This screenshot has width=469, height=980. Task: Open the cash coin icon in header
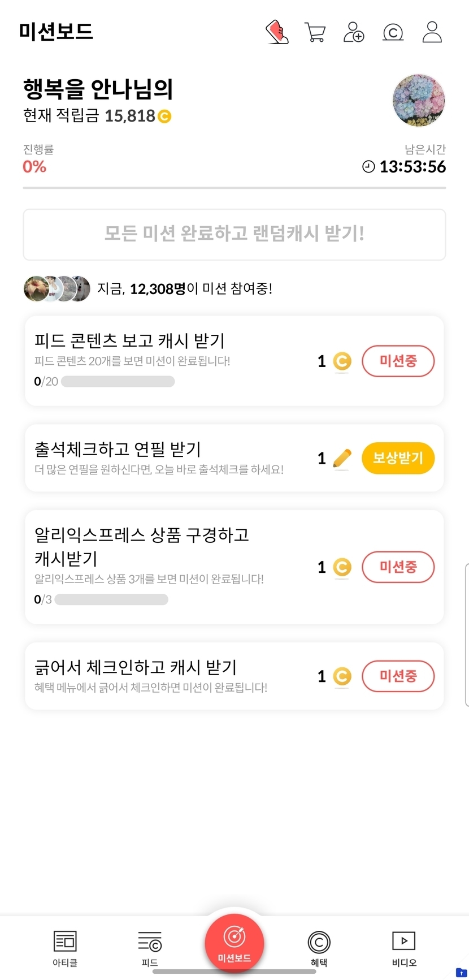click(x=393, y=32)
